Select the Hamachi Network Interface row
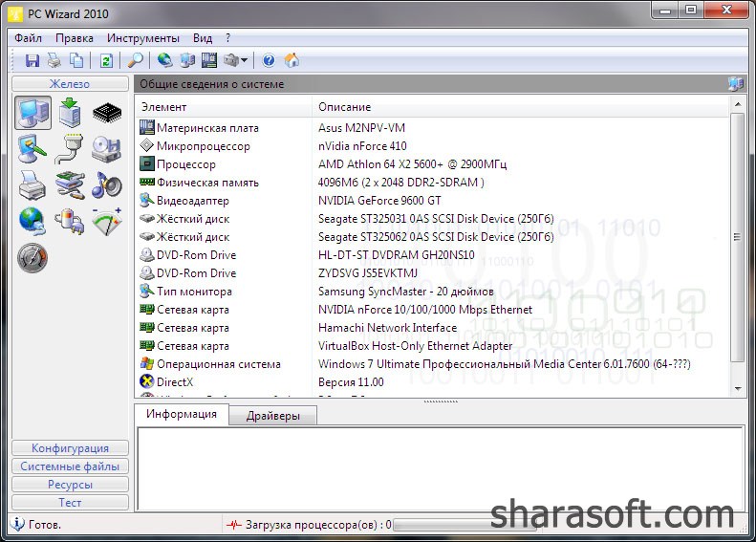 [433, 328]
